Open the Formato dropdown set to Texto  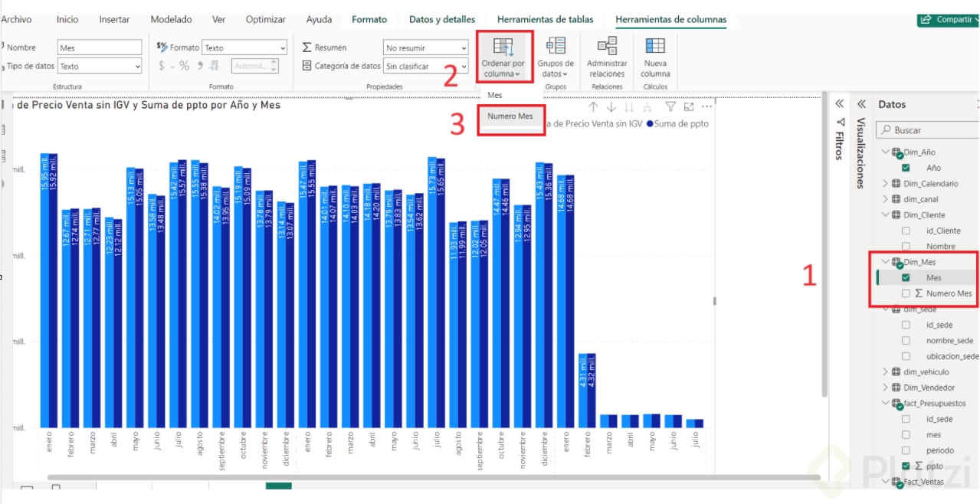click(x=244, y=47)
